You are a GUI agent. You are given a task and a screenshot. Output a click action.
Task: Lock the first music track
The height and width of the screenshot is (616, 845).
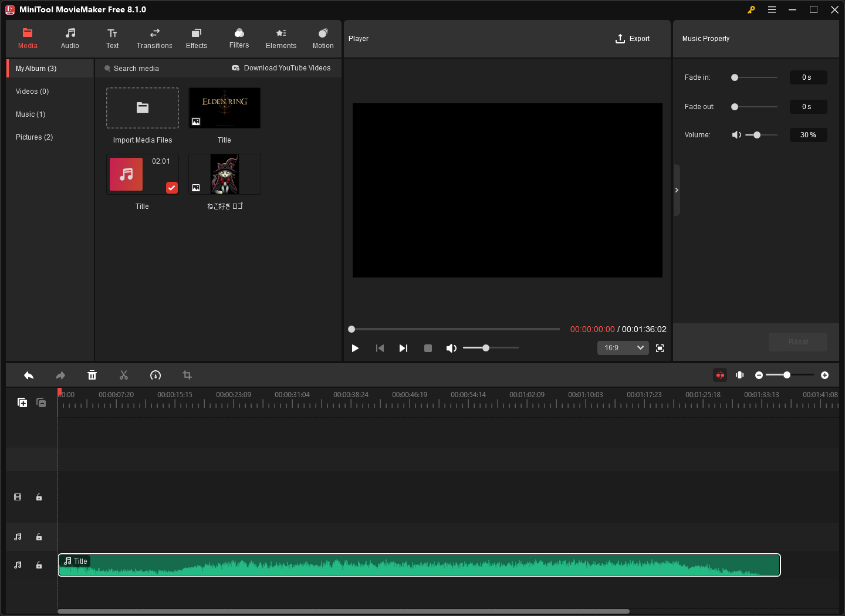click(x=39, y=537)
